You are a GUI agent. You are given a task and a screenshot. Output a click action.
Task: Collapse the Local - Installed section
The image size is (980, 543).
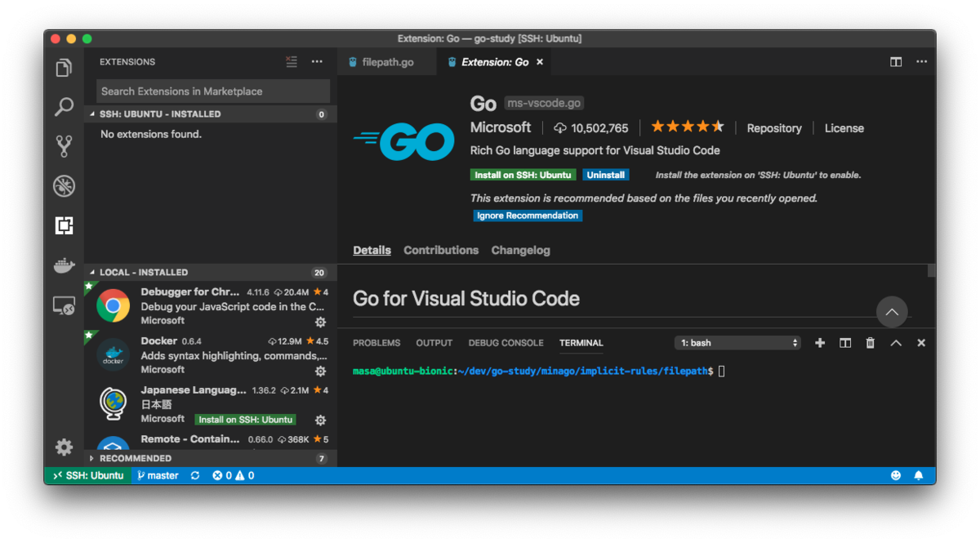pos(210,273)
